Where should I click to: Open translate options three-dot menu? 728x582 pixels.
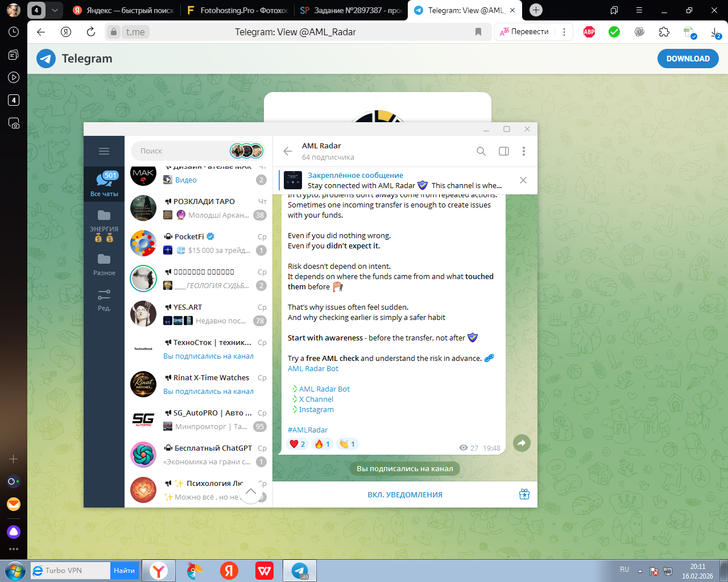[x=564, y=32]
